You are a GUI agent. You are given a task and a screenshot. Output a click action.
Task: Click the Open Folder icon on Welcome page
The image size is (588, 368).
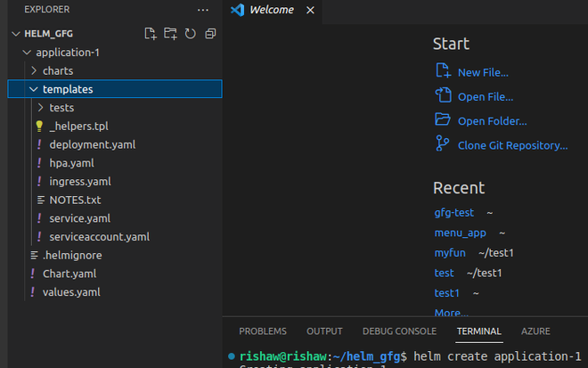[442, 120]
